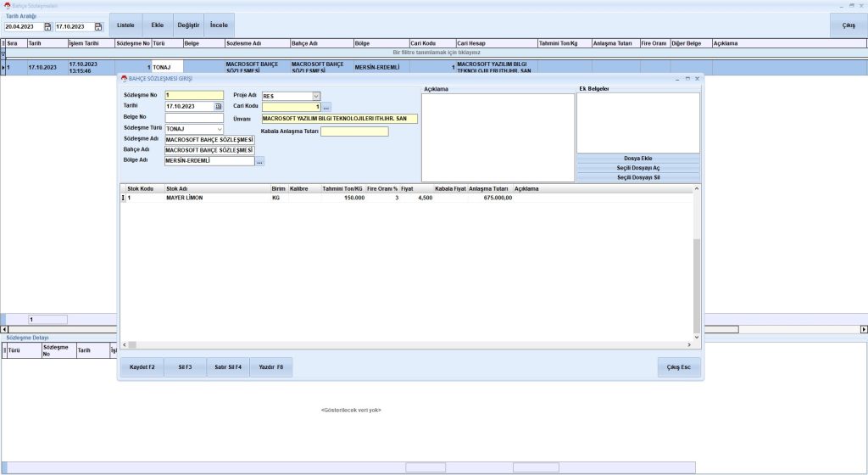Click the Ekle toolbar button
This screenshot has height=475, width=868.
157,25
